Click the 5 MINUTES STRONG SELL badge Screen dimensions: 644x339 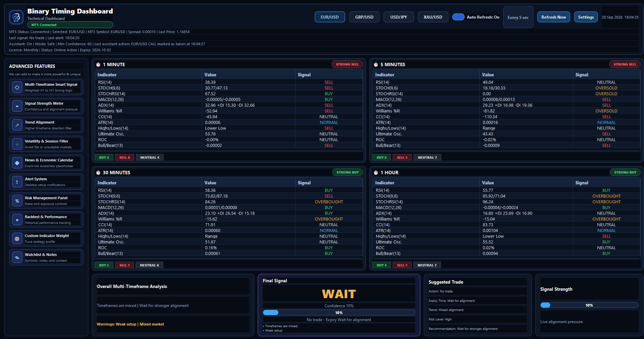point(625,64)
